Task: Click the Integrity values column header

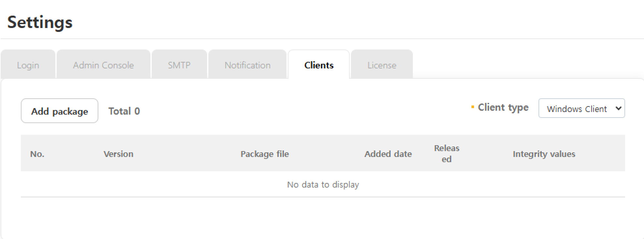Action: click(x=544, y=154)
